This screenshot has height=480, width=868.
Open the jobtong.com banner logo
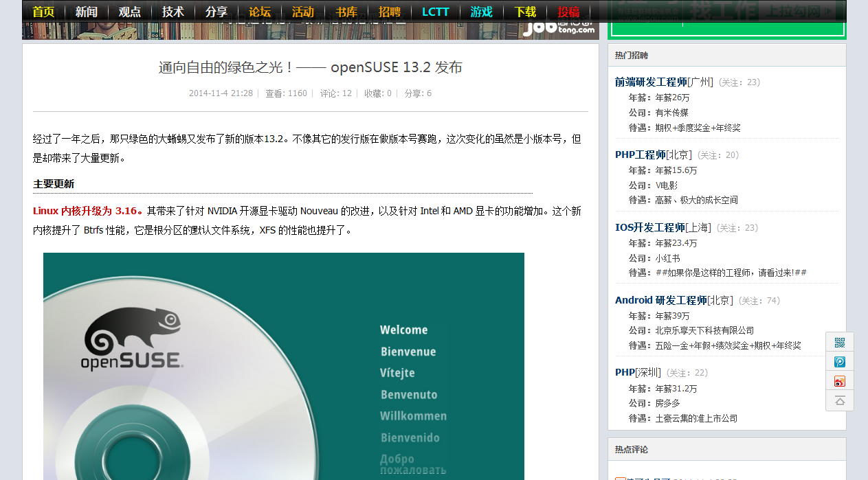tap(559, 28)
